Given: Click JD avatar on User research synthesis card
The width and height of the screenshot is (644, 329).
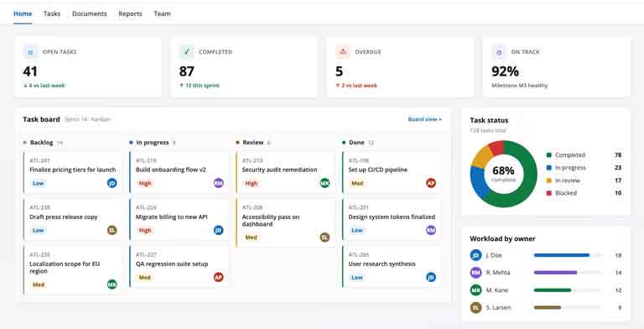Looking at the screenshot, I should (431, 277).
